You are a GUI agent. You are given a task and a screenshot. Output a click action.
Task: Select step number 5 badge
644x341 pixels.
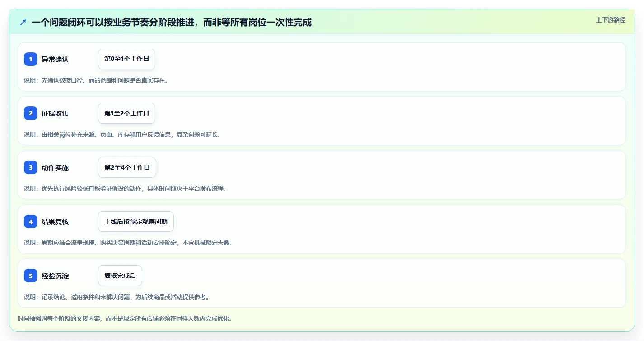31,276
